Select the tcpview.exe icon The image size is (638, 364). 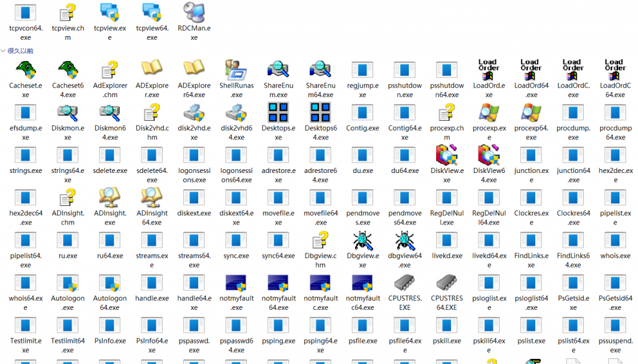[x=110, y=12]
